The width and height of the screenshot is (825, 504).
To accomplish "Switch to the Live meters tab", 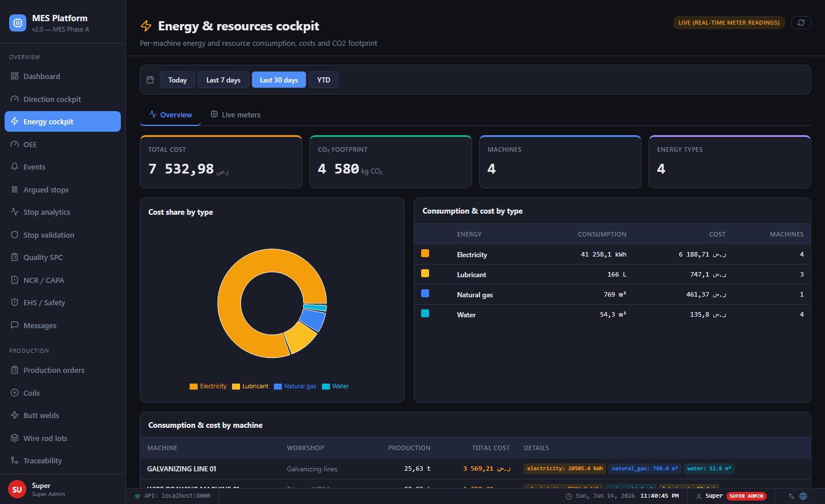I will 235,115.
